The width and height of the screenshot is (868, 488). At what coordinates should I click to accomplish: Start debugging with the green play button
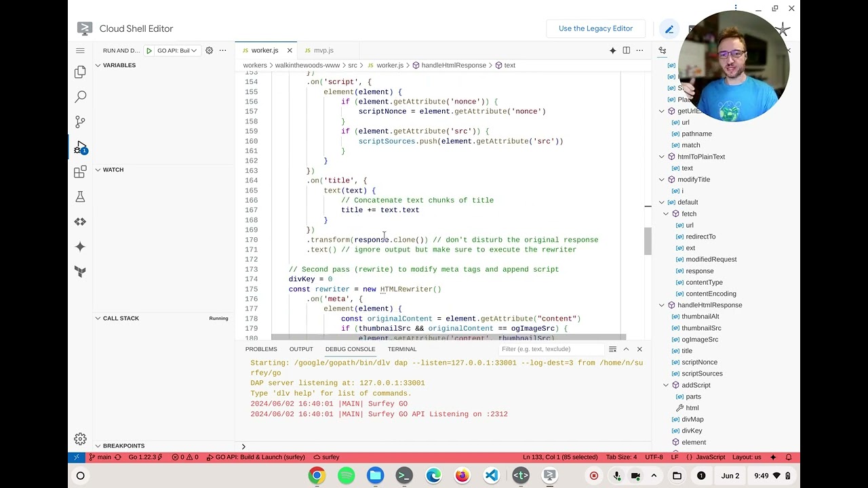(x=149, y=50)
